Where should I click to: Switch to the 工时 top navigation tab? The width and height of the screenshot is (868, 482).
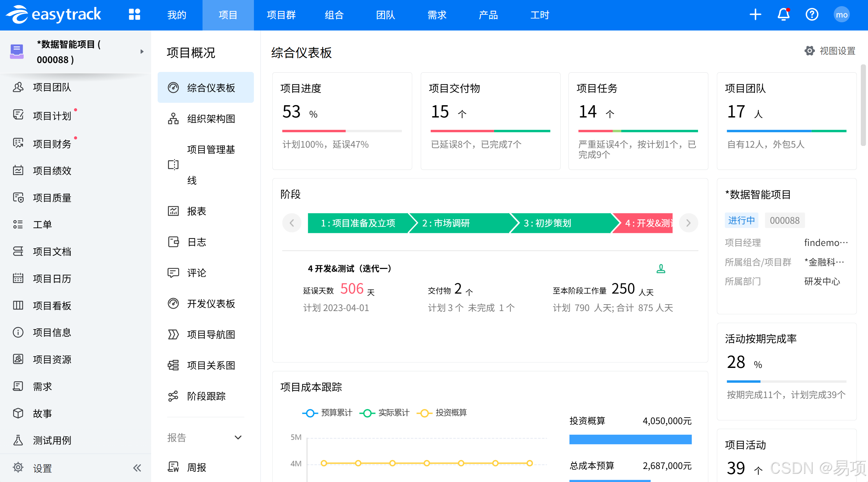coord(540,15)
